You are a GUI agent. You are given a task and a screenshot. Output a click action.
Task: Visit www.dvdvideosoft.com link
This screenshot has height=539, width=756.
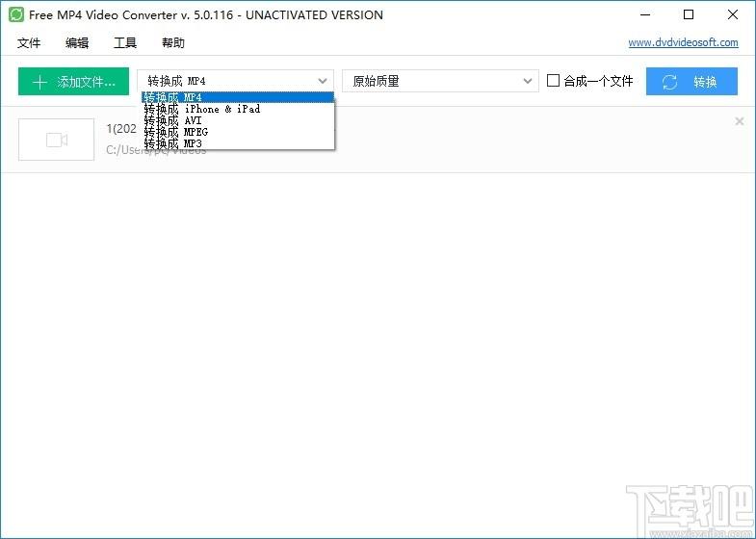(683, 42)
